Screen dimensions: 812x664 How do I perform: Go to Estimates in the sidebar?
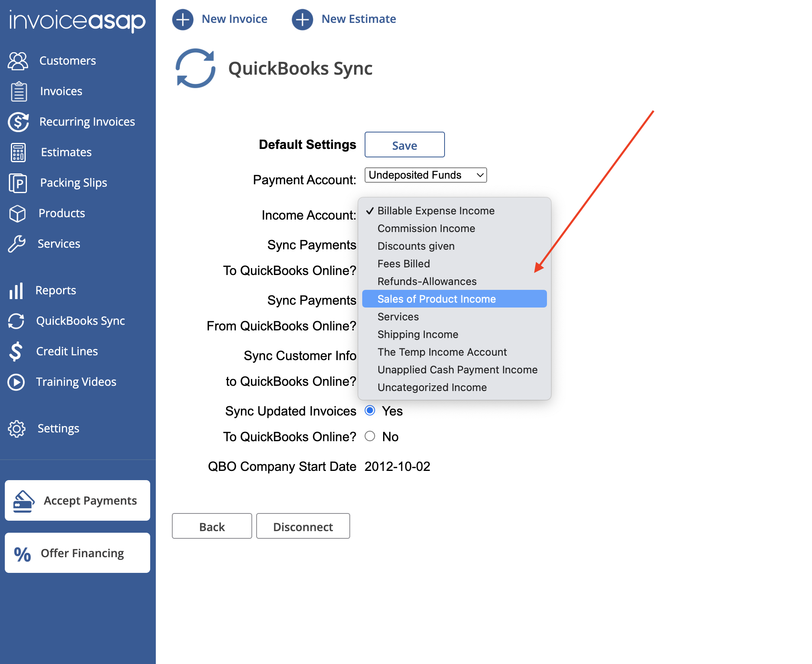point(66,152)
